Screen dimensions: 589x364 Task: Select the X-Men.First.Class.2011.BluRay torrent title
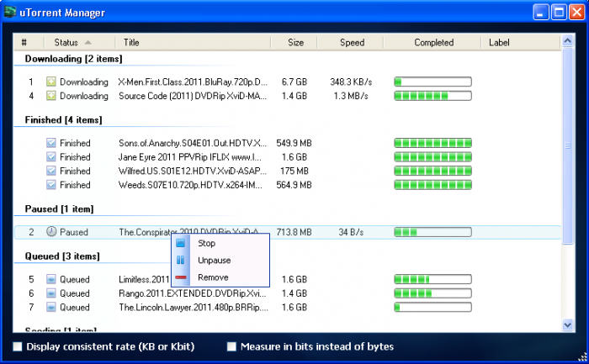click(x=193, y=82)
